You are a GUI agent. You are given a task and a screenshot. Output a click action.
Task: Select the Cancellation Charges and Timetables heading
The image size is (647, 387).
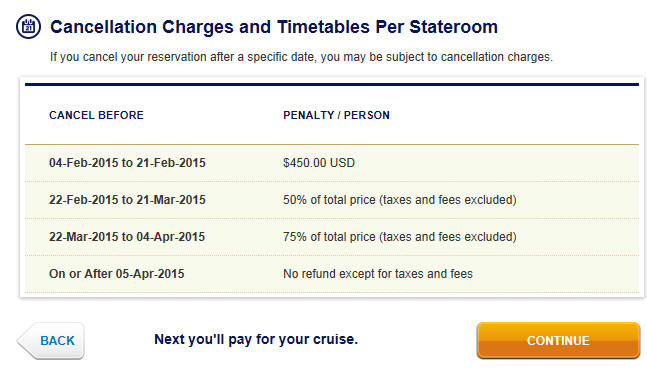274,27
